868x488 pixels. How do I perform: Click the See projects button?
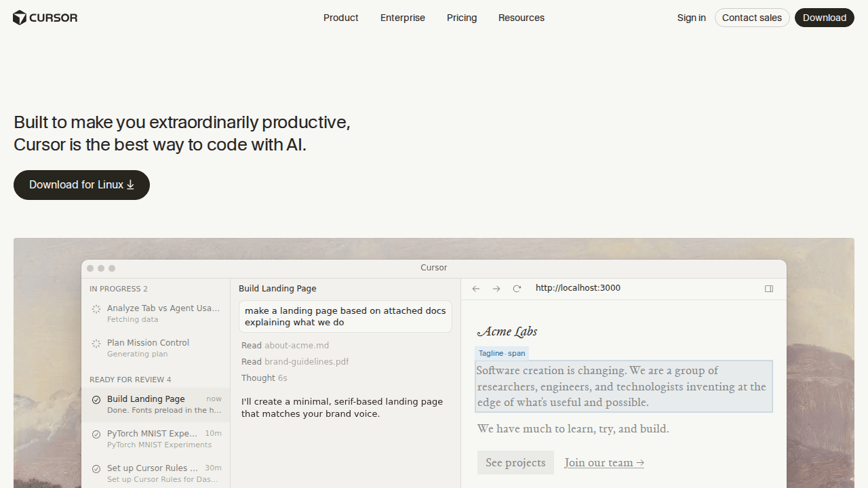[x=515, y=463]
